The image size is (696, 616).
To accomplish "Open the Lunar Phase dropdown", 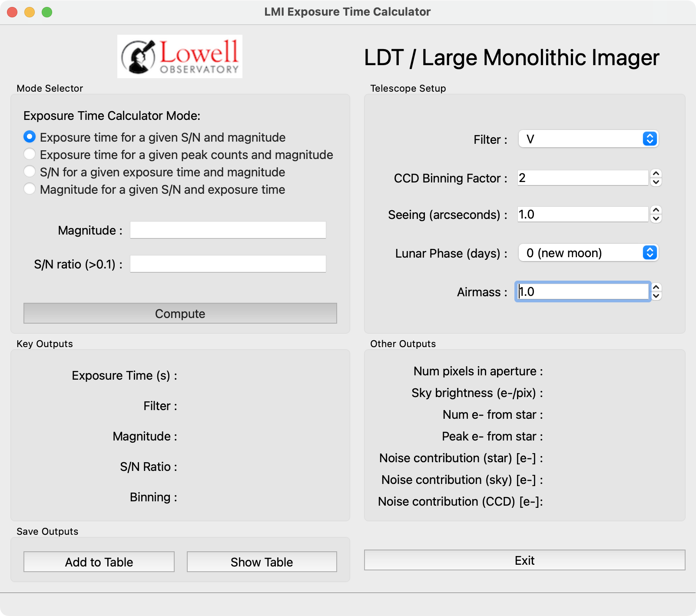I will tap(588, 253).
